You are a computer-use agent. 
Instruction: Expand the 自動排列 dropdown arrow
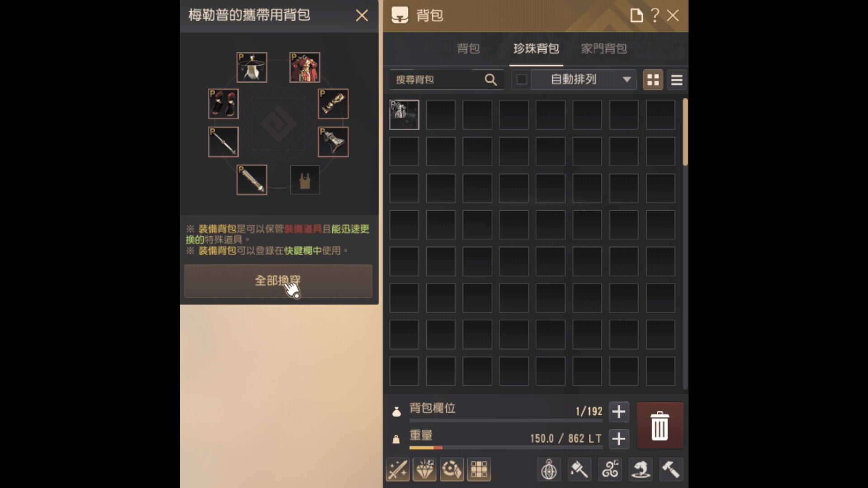pos(627,80)
